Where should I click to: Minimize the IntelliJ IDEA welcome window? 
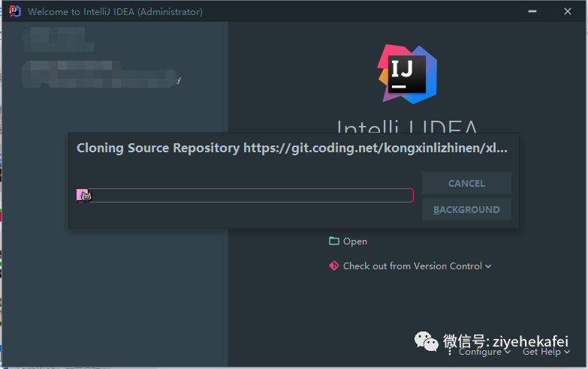pyautogui.click(x=532, y=11)
